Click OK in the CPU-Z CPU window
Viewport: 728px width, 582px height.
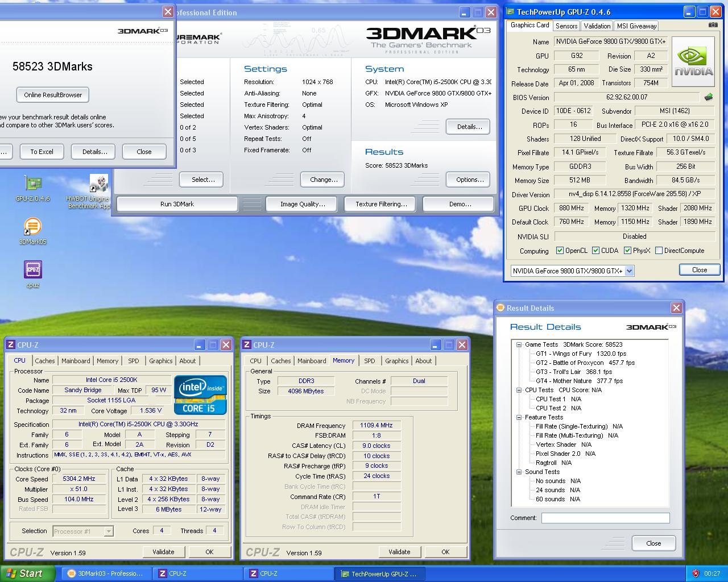[209, 552]
